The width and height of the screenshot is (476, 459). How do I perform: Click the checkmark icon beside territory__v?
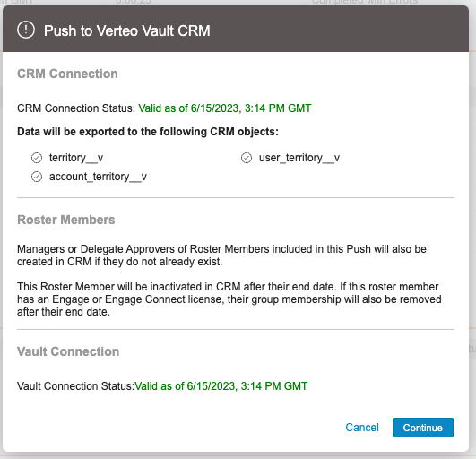(37, 158)
